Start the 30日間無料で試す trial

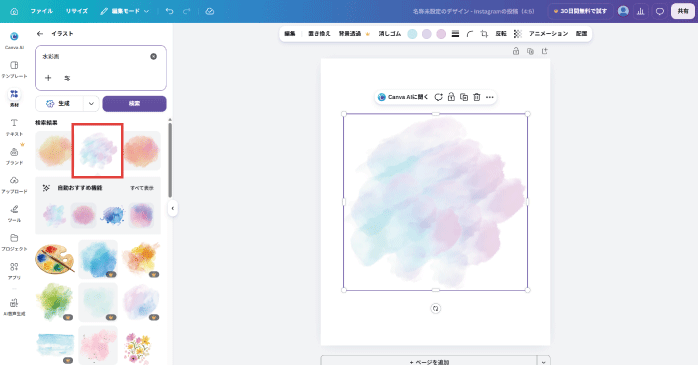click(580, 11)
